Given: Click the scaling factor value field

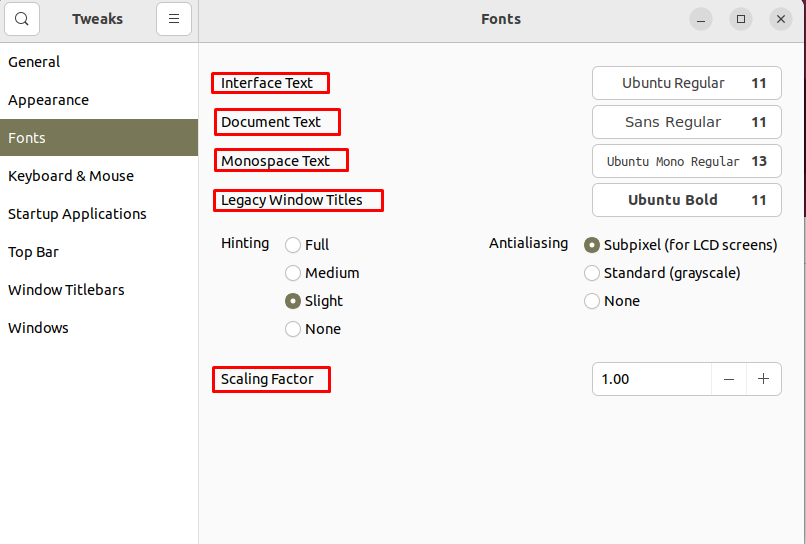Looking at the screenshot, I should (652, 379).
